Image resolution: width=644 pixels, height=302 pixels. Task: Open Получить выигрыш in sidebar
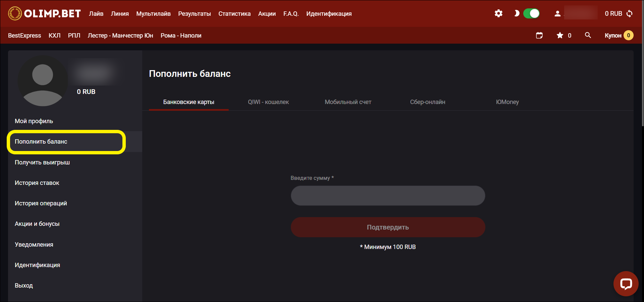coord(75,162)
